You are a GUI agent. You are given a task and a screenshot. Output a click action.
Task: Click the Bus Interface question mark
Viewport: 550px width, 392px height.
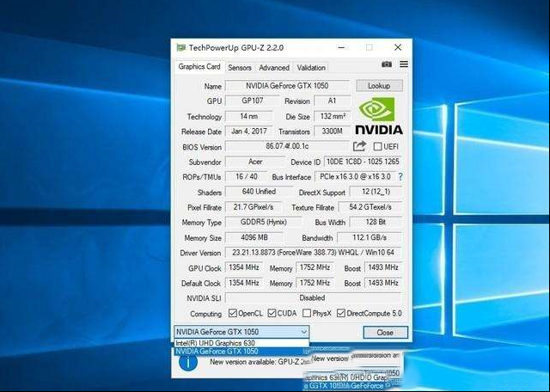[x=400, y=177]
